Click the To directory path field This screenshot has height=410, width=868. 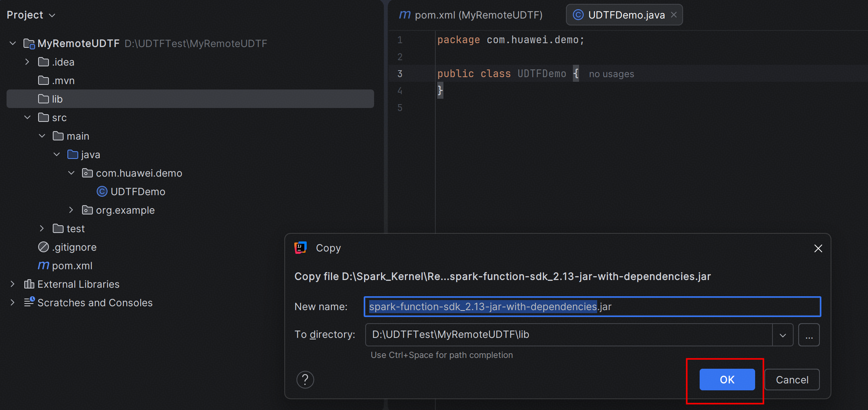569,335
